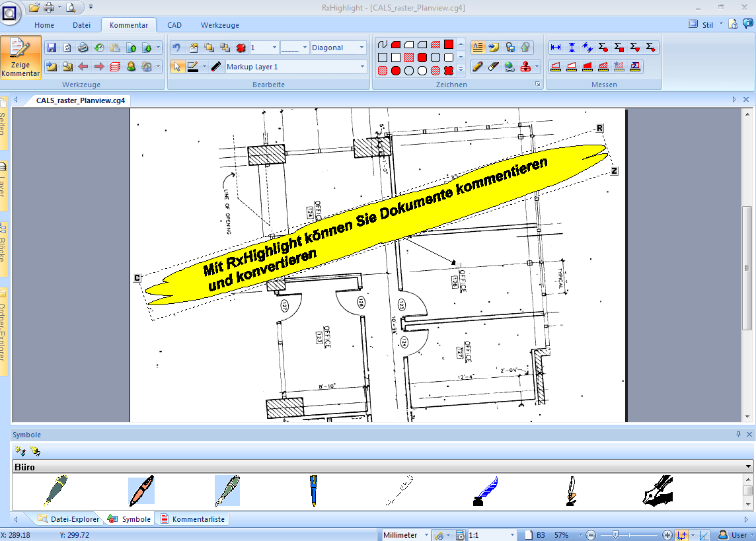Image resolution: width=756 pixels, height=541 pixels.
Task: Click the User button in status bar
Action: pyautogui.click(x=734, y=535)
